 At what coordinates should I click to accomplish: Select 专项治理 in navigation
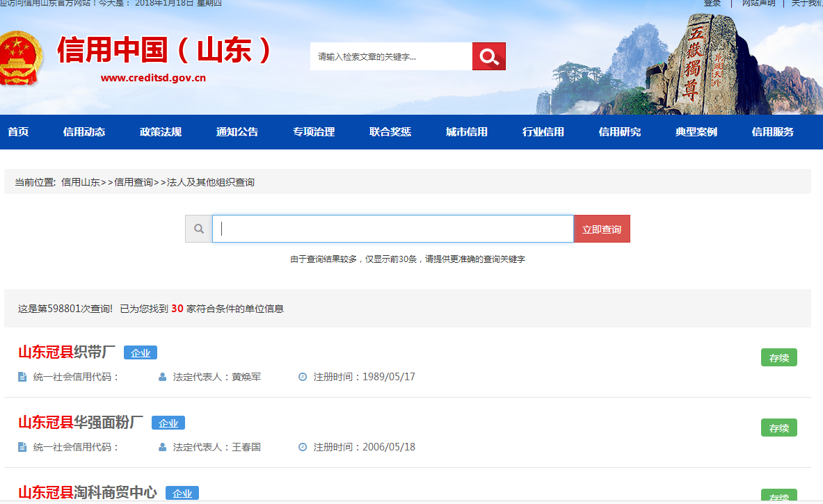click(314, 131)
